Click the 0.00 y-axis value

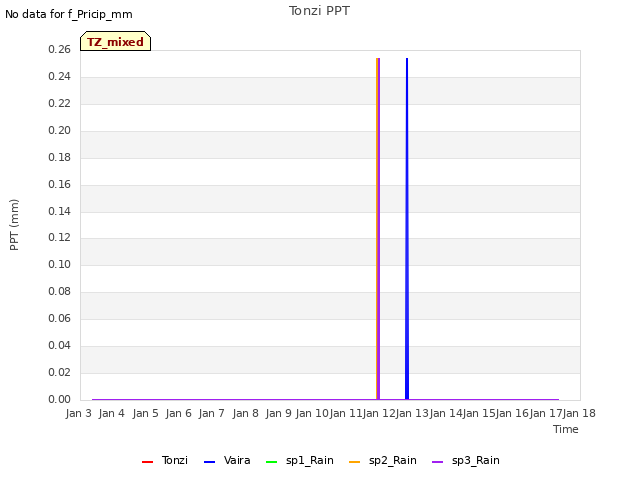click(x=59, y=399)
